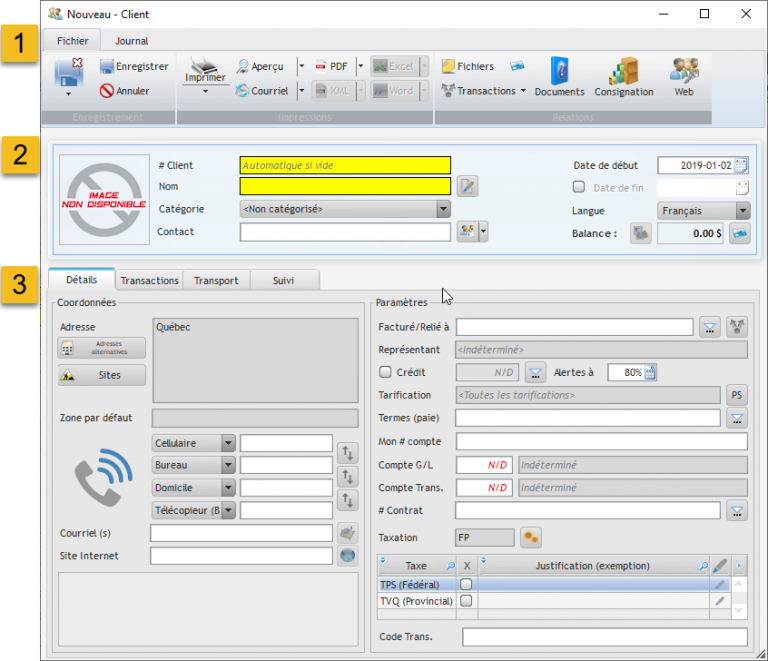
Task: Open Aperçu print preview
Action: coord(260,66)
